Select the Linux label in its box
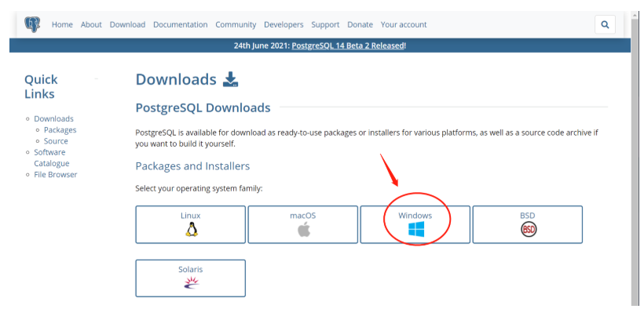The image size is (644, 327). (191, 216)
